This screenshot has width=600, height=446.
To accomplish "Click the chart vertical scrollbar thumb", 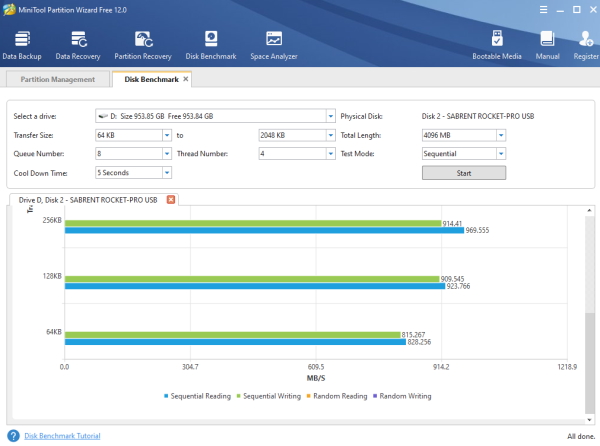I will click(x=590, y=363).
